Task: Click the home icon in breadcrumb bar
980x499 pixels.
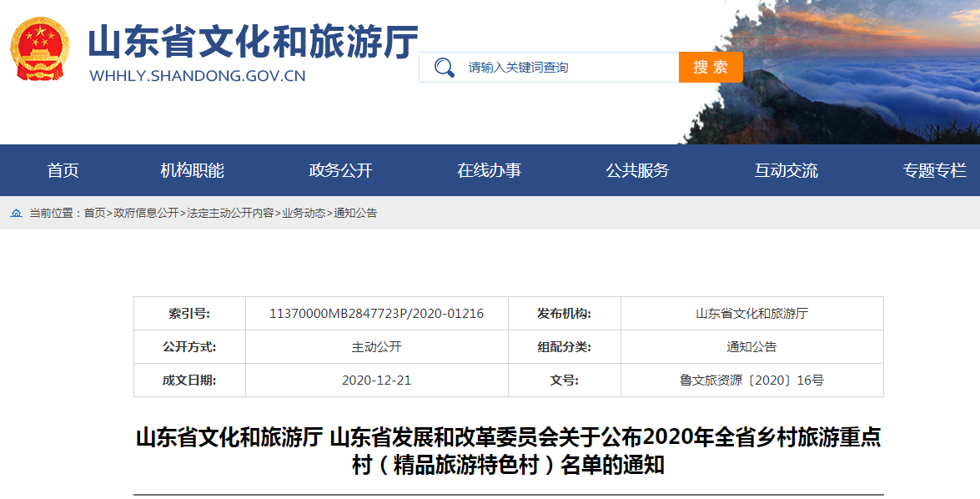Action: click(x=16, y=214)
